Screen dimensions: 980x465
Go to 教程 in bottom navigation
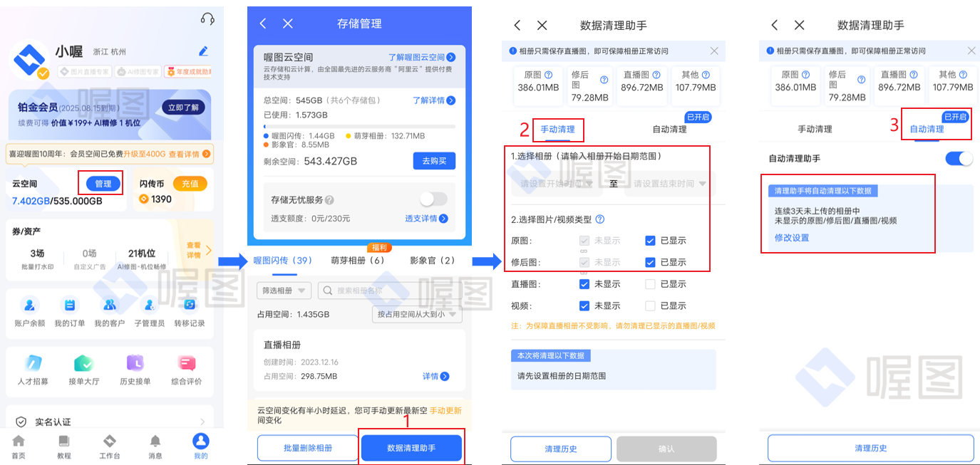click(64, 446)
